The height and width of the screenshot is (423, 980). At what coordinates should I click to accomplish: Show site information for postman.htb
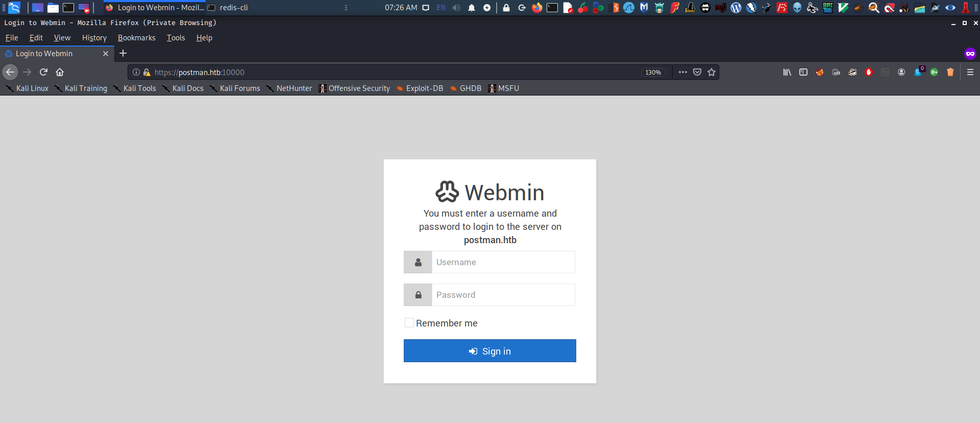136,72
